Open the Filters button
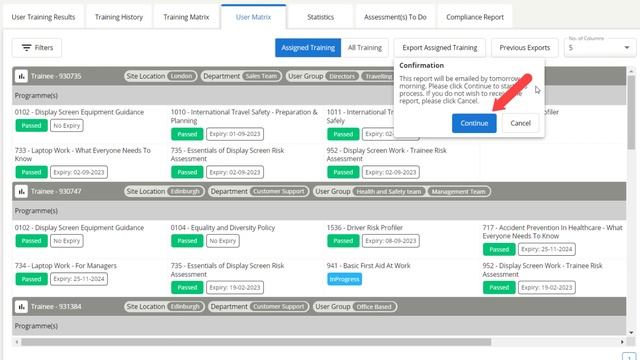 tap(37, 48)
